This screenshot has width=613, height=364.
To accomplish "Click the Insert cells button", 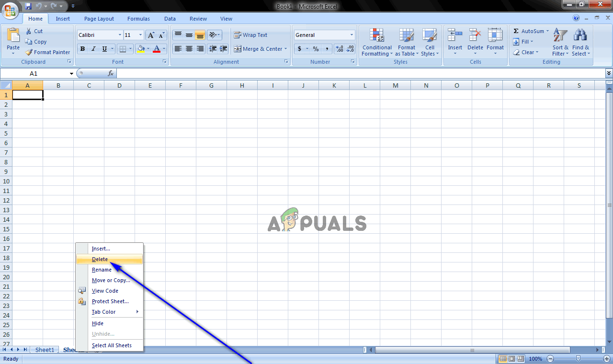I will pos(455,42).
